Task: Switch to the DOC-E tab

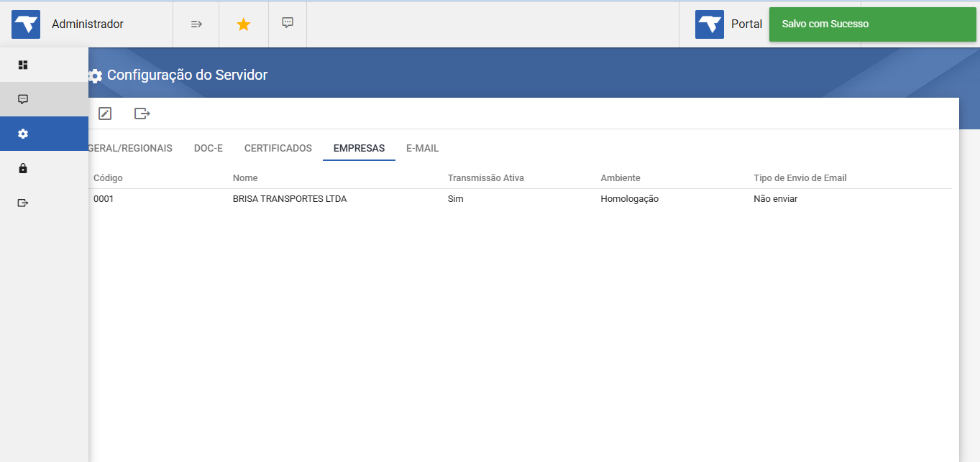Action: (x=209, y=149)
